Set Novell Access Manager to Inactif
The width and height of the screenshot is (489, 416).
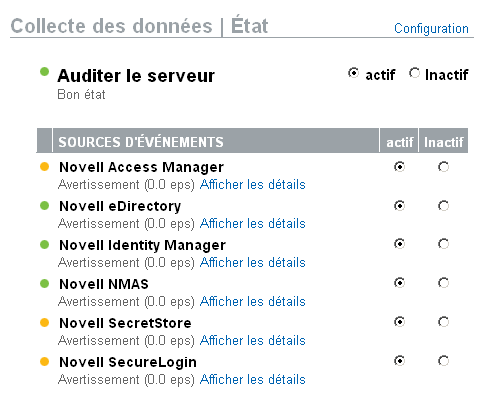coord(443,167)
